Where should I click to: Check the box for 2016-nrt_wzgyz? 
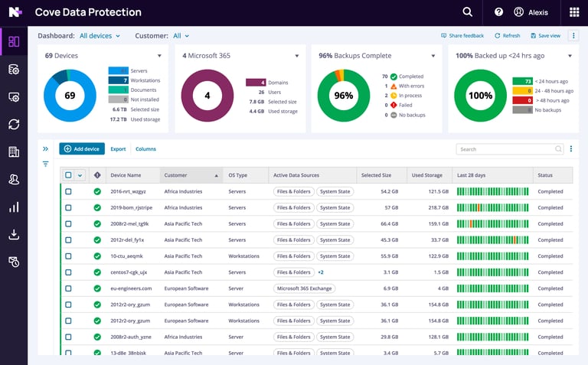click(x=68, y=191)
